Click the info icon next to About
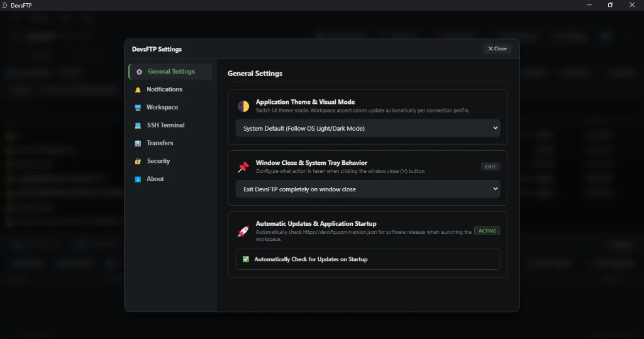 tap(138, 179)
